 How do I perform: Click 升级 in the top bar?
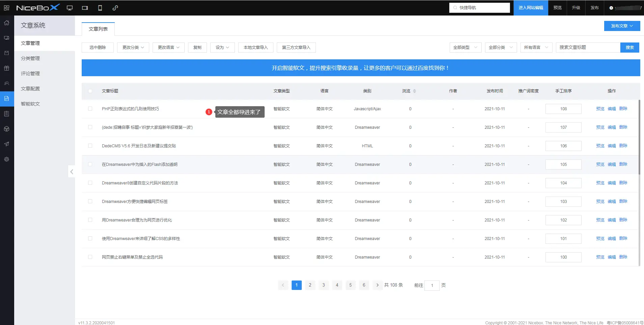pos(576,8)
